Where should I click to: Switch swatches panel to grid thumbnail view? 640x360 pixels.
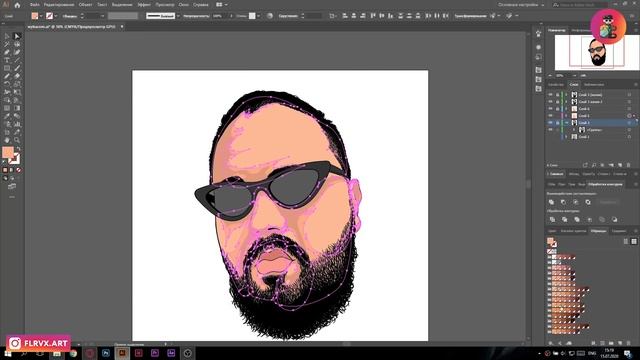634,241
